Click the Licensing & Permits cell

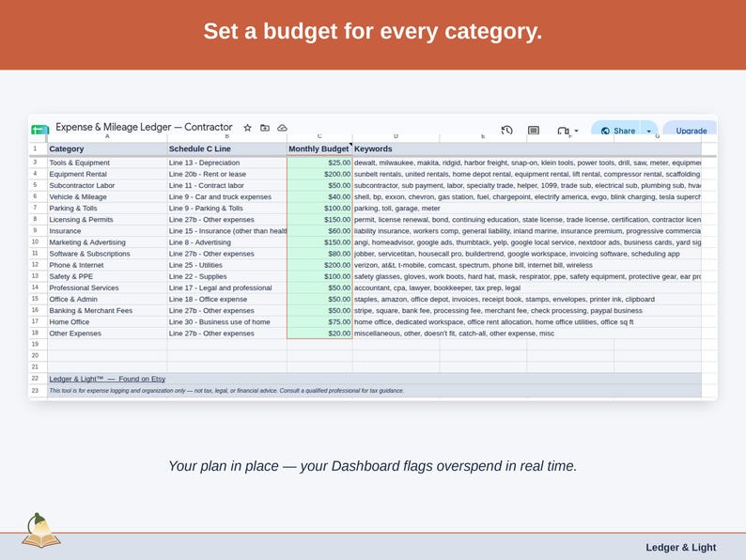(x=107, y=220)
